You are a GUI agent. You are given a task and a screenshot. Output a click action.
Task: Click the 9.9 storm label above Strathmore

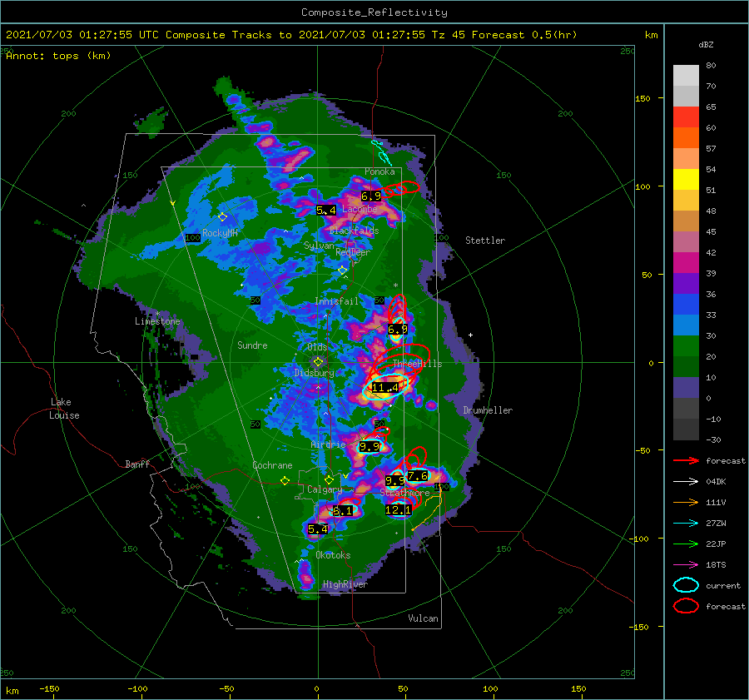click(395, 480)
